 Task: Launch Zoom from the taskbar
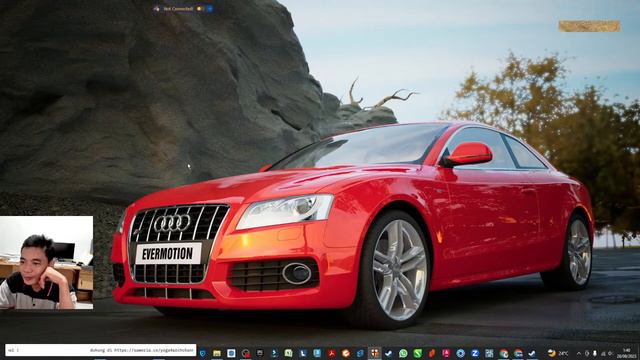pos(475,353)
